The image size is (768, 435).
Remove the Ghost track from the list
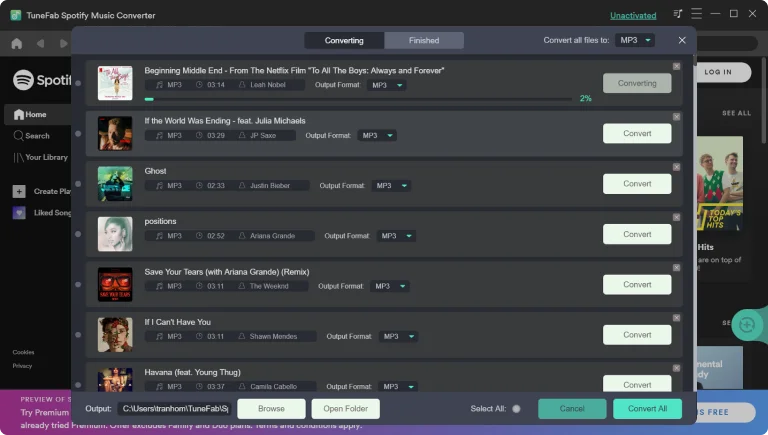pos(676,166)
